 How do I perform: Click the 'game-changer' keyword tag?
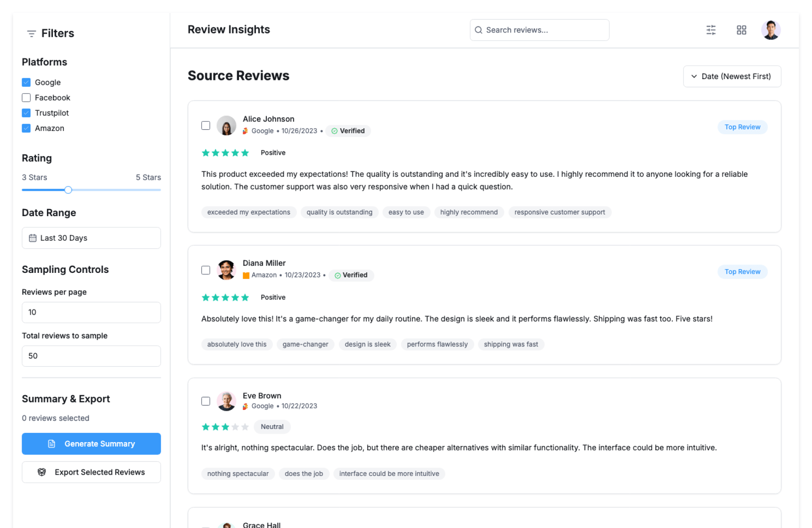click(x=305, y=344)
